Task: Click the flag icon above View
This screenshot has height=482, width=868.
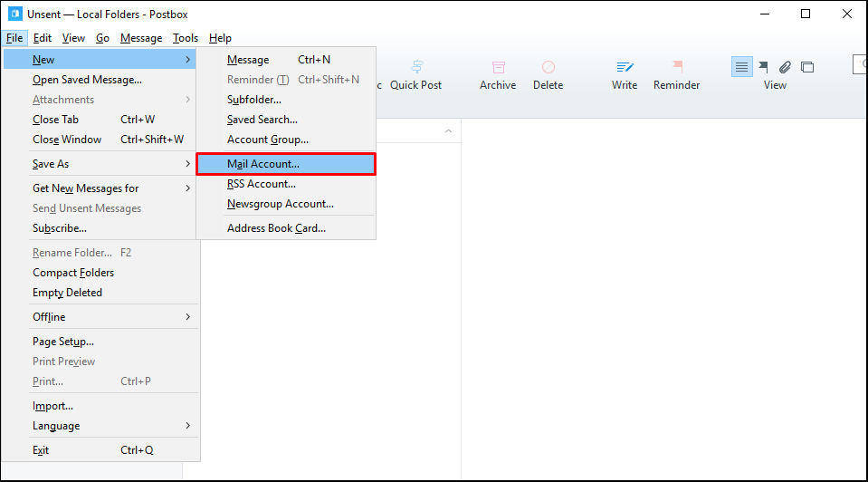Action: click(763, 67)
